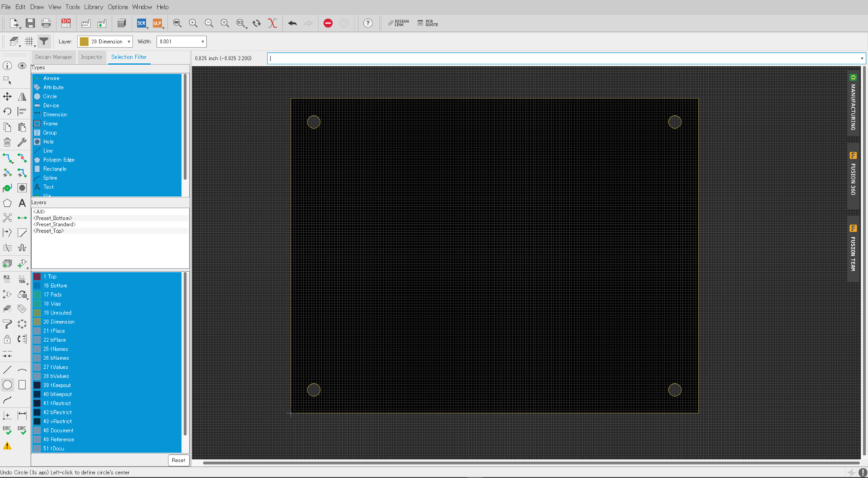Toggle Airwire type in selection filter
Viewport: 868px width, 478px height.
click(106, 78)
